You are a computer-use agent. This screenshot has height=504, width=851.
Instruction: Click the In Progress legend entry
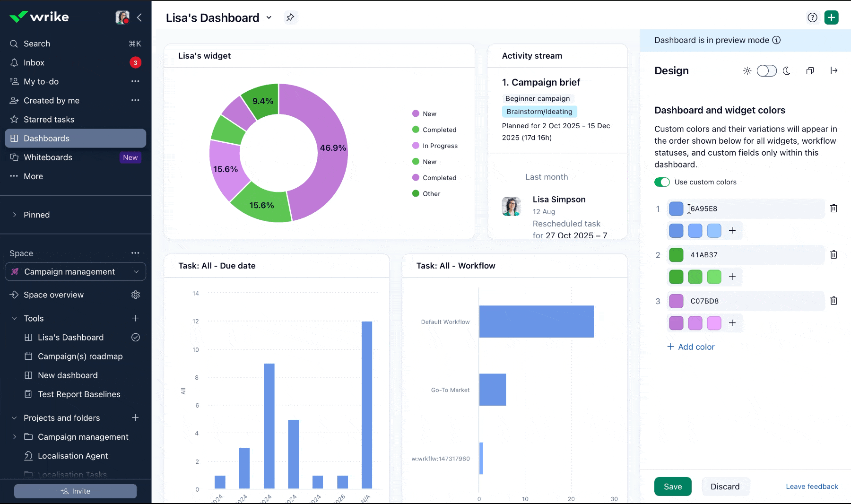pos(435,146)
